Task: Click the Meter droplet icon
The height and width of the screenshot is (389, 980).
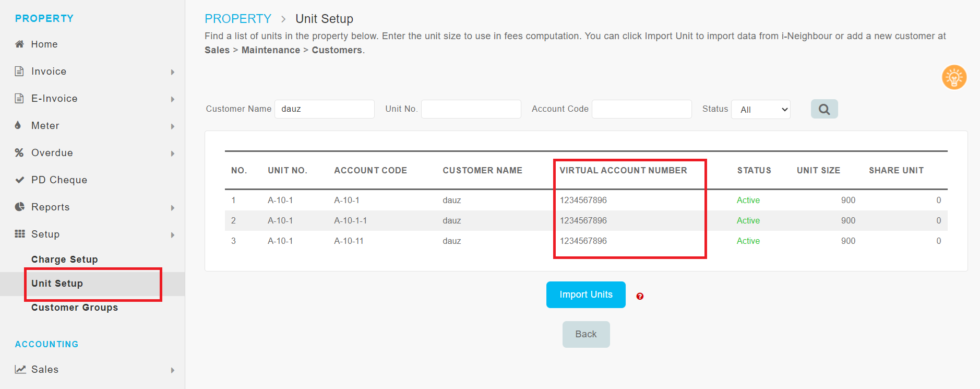Action: [x=18, y=125]
